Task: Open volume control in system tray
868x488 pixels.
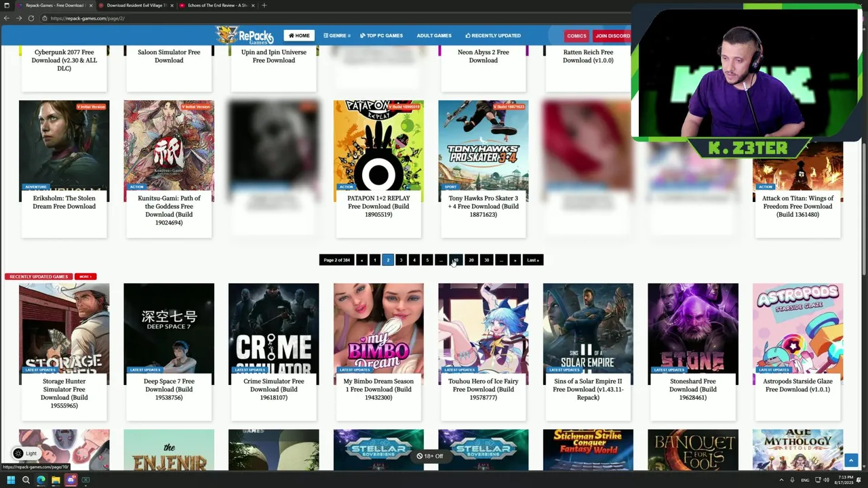Action: 826,480
